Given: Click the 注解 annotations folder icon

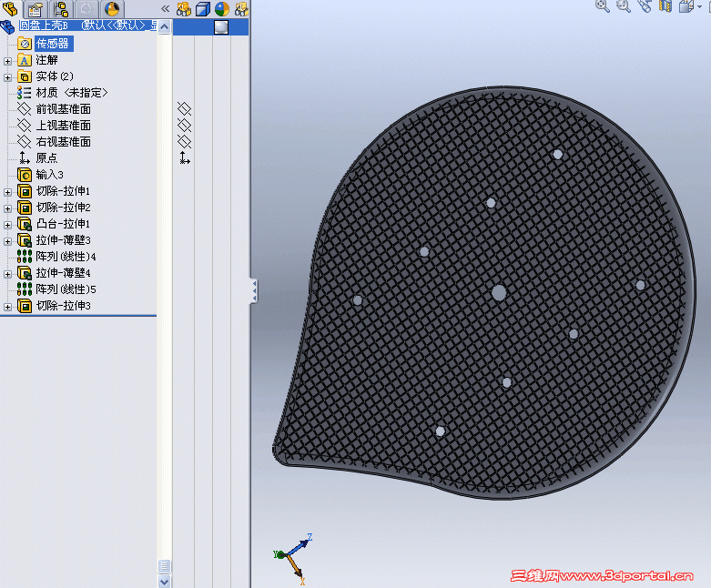Looking at the screenshot, I should point(25,60).
